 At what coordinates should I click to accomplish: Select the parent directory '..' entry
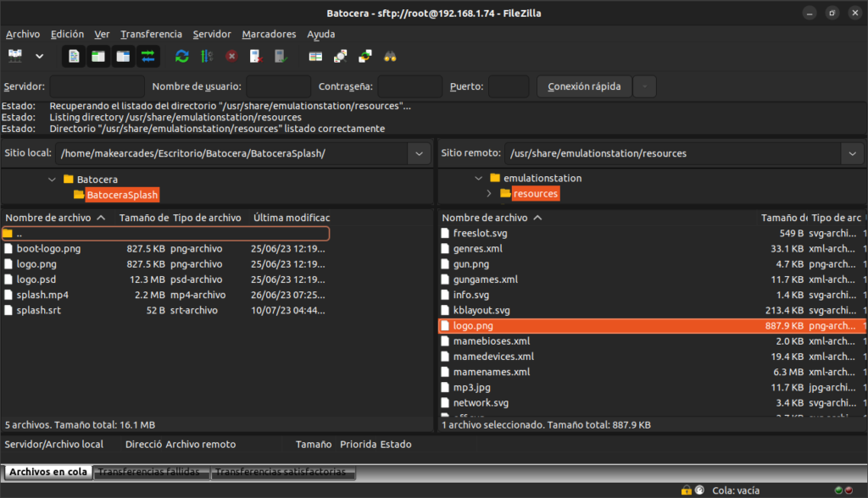165,234
